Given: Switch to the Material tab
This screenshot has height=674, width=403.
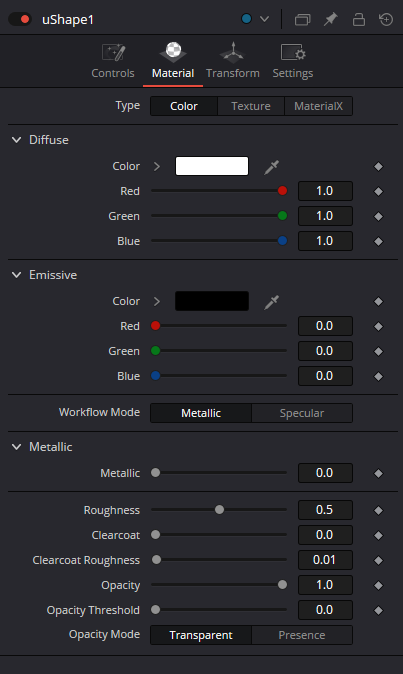Looking at the screenshot, I should (x=173, y=61).
